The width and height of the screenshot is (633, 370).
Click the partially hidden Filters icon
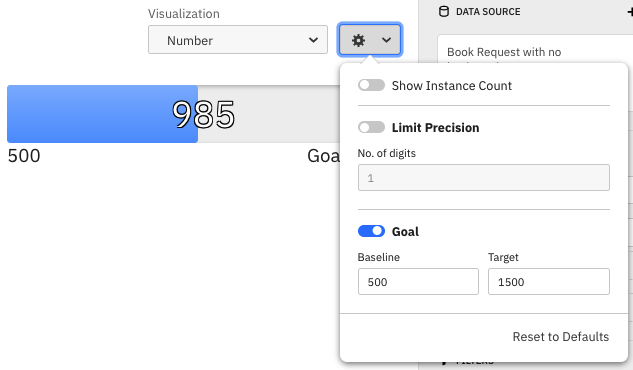click(444, 363)
